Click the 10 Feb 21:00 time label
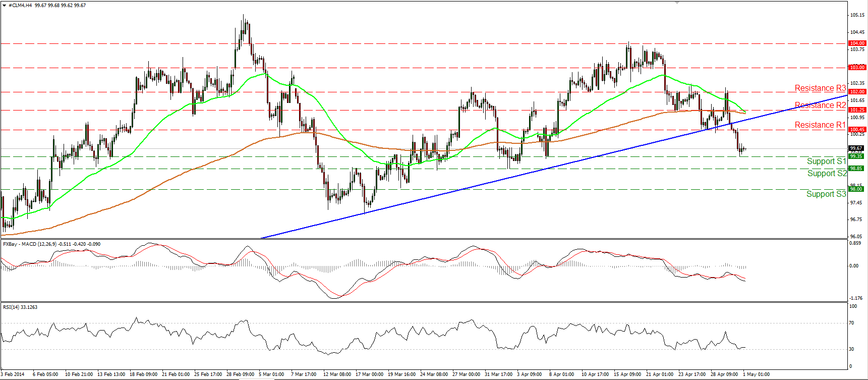This screenshot has width=868, height=380. (79, 374)
